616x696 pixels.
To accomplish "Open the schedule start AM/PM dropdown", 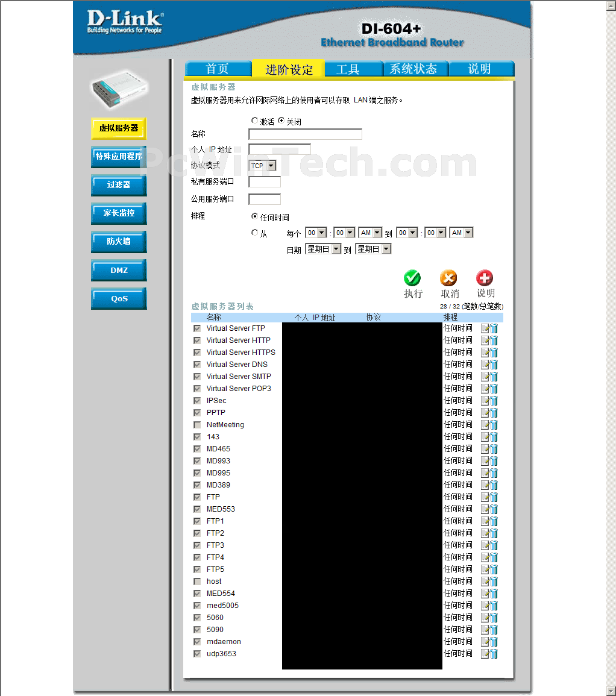I will pyautogui.click(x=371, y=233).
